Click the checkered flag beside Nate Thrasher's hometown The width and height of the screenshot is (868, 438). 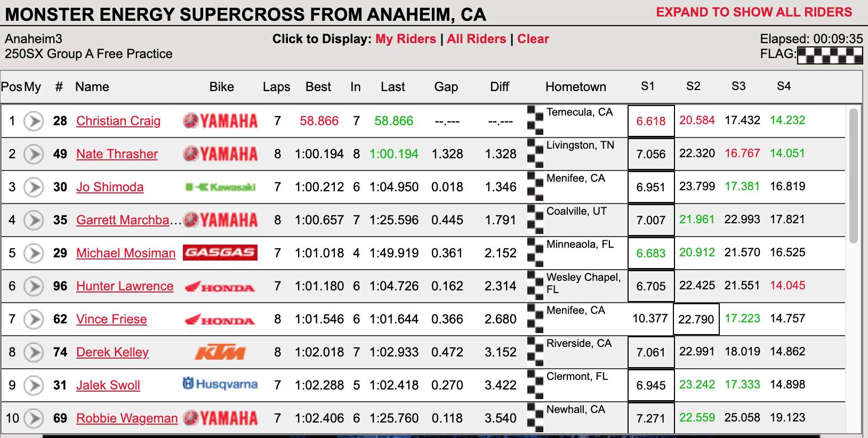536,154
